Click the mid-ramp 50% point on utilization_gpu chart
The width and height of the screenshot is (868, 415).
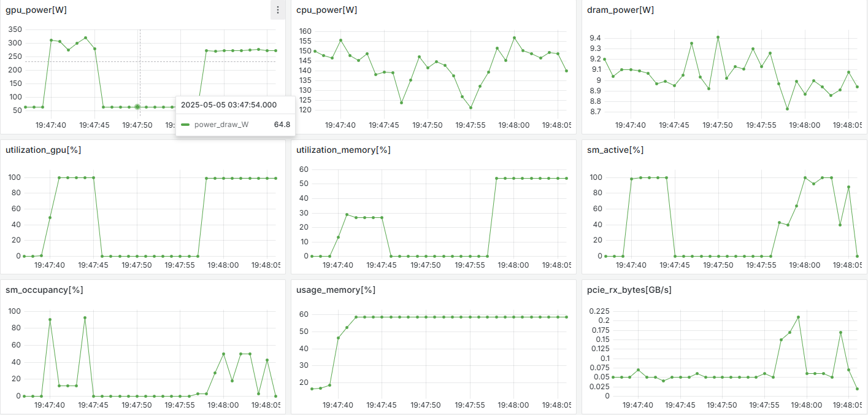[50, 217]
